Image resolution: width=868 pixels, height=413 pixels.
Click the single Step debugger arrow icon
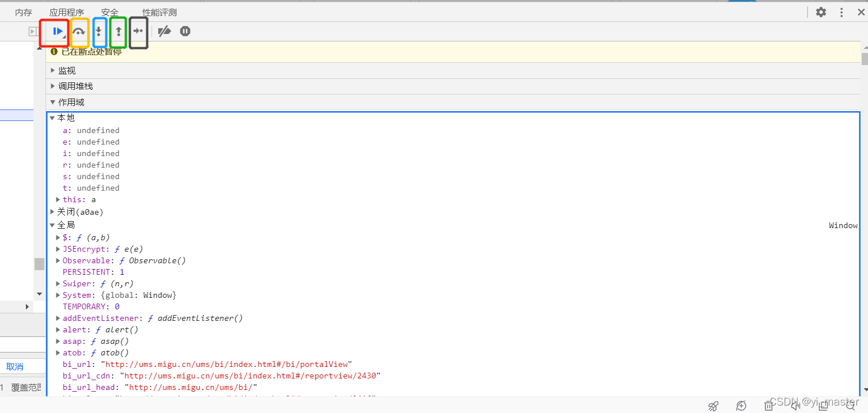[138, 31]
